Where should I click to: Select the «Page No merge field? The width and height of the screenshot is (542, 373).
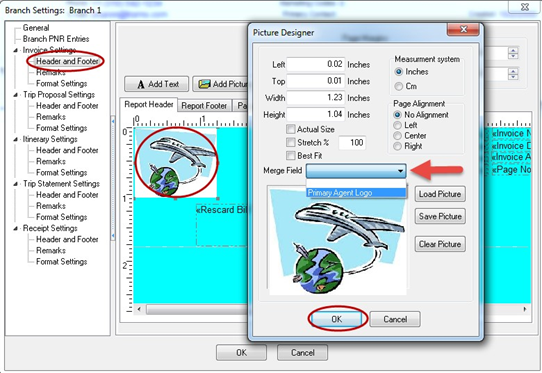[x=511, y=169]
